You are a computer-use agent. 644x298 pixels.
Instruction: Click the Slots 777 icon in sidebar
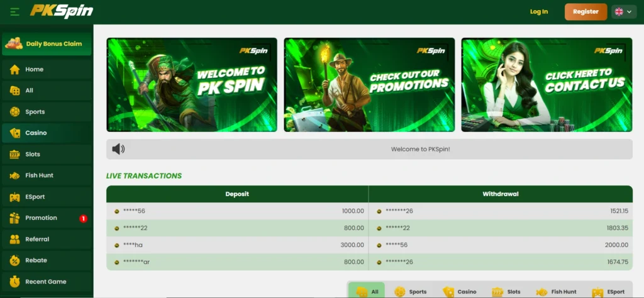coord(15,154)
